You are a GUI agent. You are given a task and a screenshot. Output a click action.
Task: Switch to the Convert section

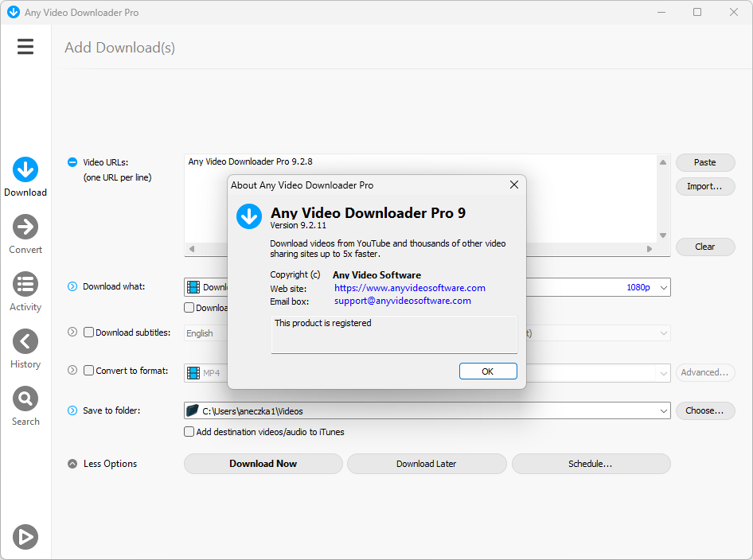point(25,234)
